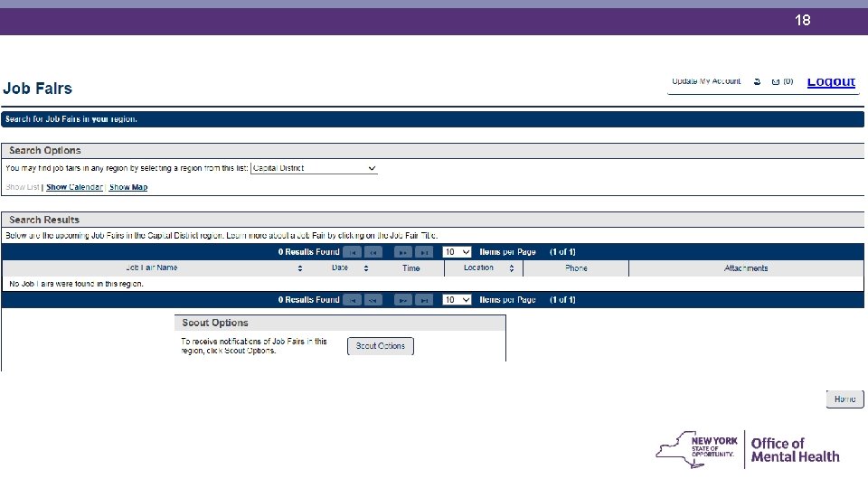
Task: Sort by Date column arrows
Action: pos(366,268)
